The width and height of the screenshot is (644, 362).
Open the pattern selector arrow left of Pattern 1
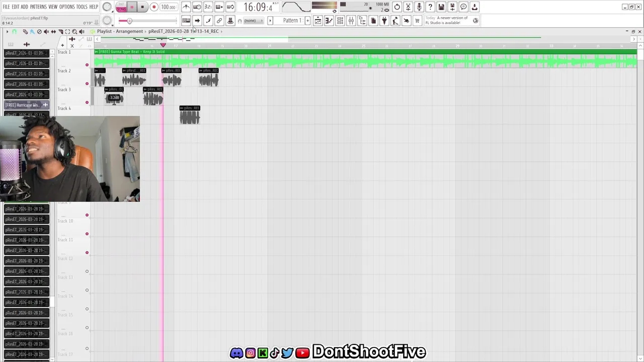tap(270, 21)
